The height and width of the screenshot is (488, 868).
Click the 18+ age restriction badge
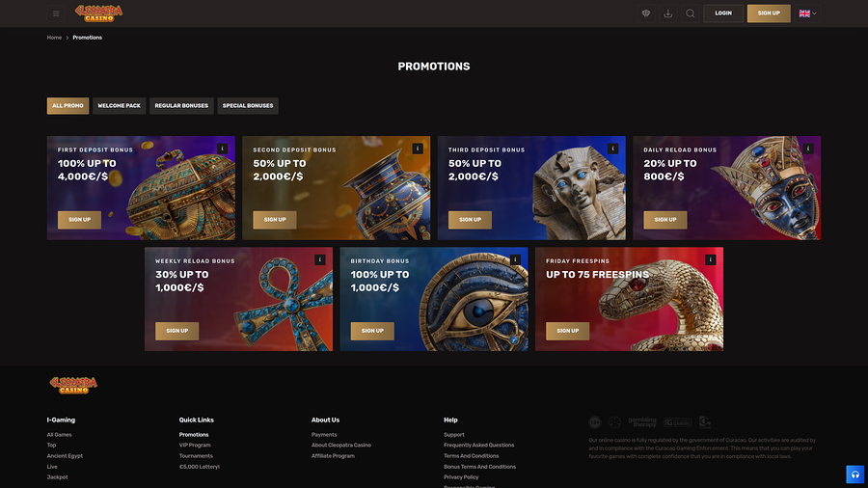coord(595,422)
